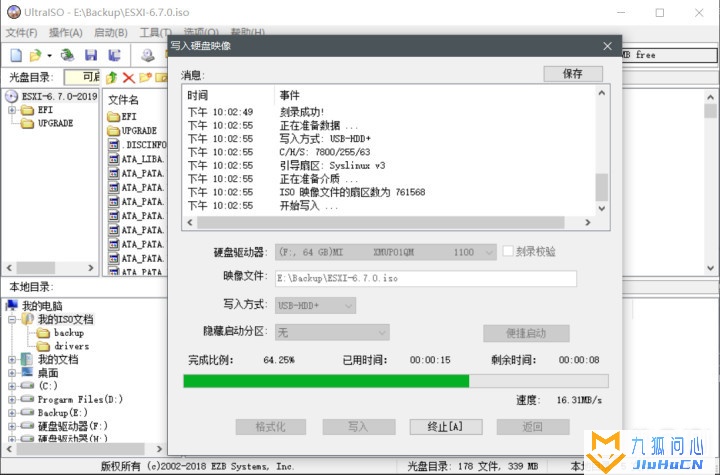Click the ESXI-6.7.0 disc root icon
720x475 pixels.
11,96
